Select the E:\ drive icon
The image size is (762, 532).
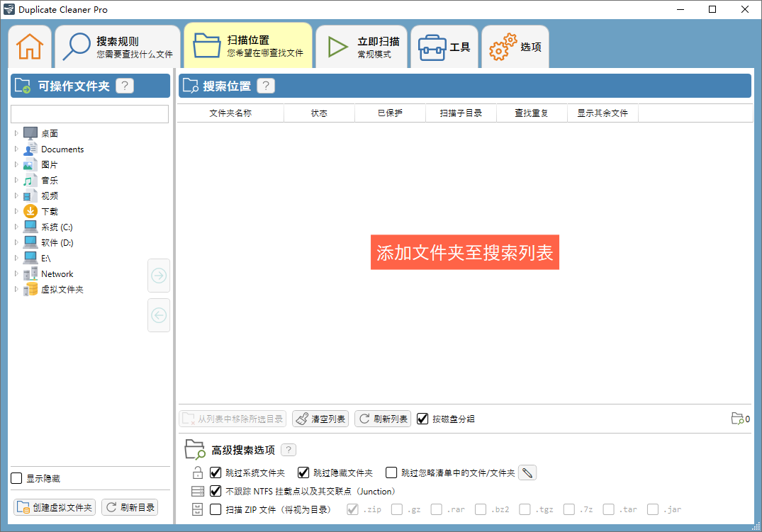(x=30, y=258)
